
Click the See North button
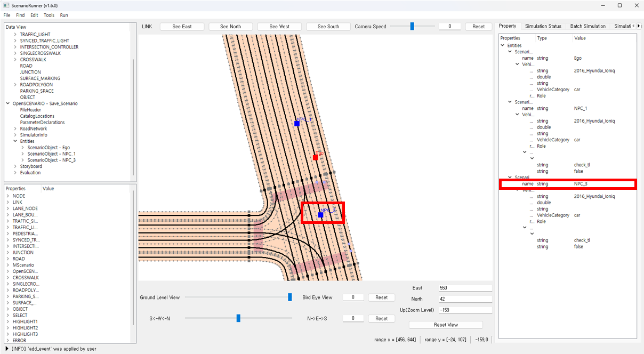pos(230,27)
